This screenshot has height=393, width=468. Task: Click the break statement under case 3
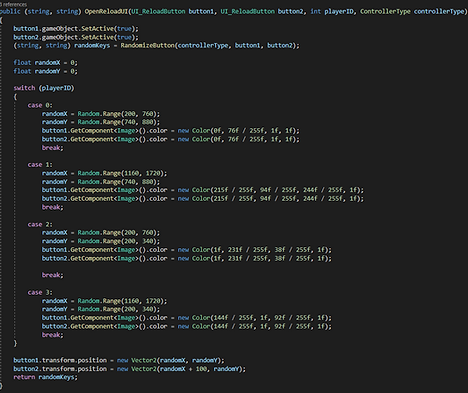pos(53,335)
